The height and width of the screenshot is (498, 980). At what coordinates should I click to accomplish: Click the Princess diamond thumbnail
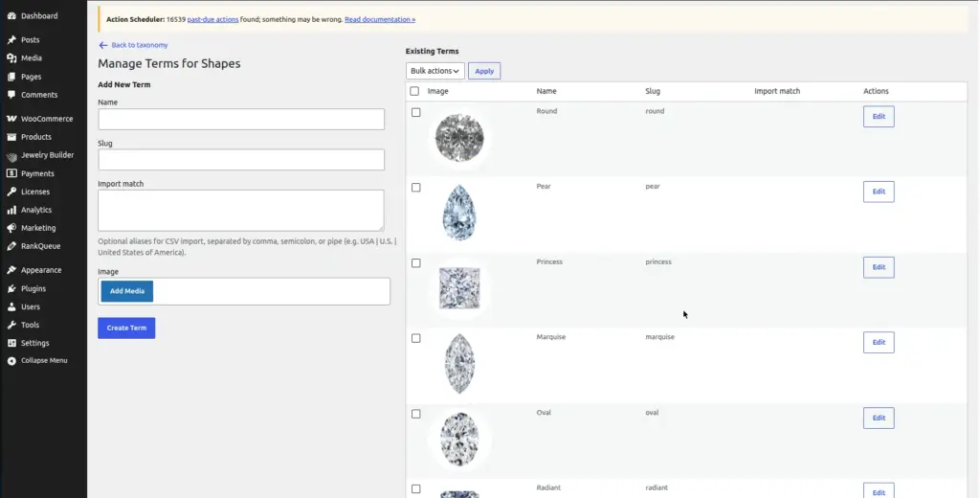(x=459, y=288)
